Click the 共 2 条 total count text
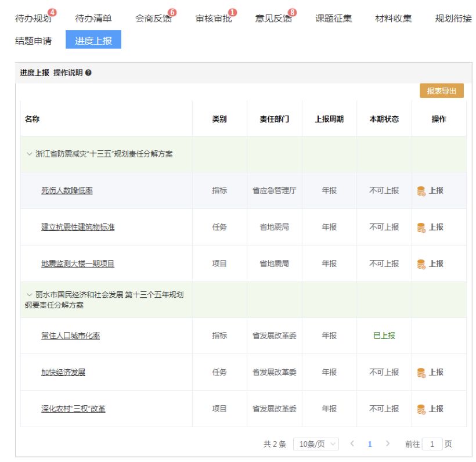The height and width of the screenshot is (462, 476). (x=275, y=444)
